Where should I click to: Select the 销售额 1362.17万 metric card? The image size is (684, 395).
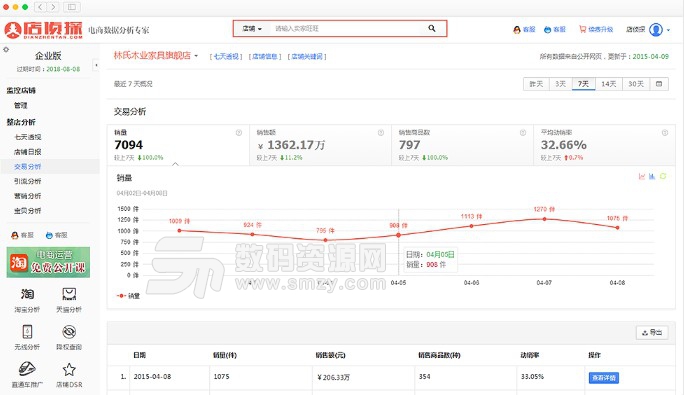point(320,145)
